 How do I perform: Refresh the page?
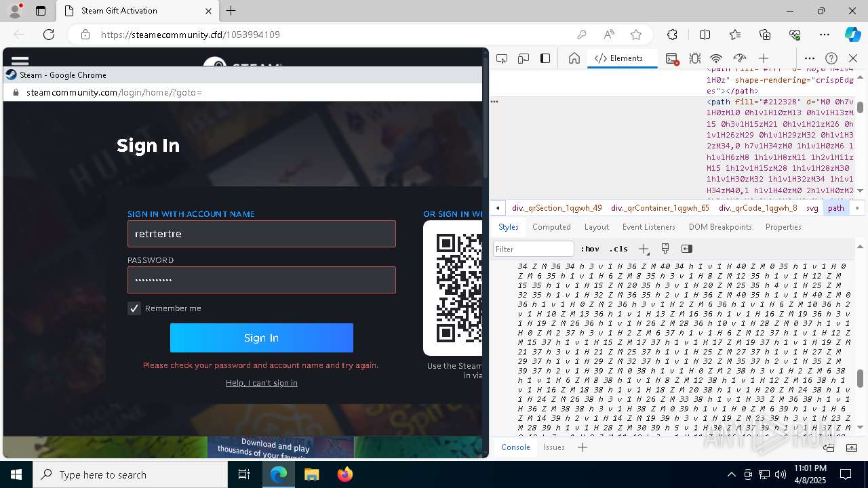pos(49,35)
